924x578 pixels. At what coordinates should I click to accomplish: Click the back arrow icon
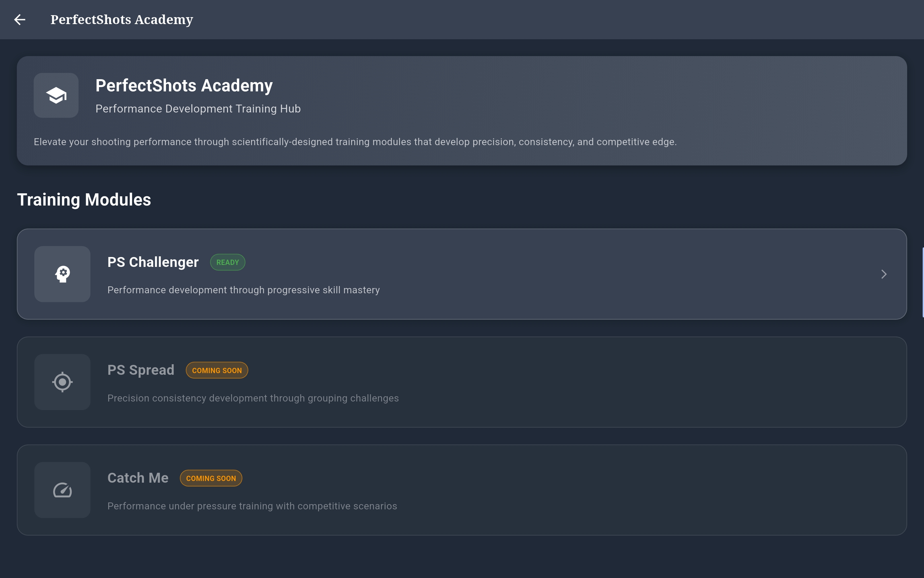pyautogui.click(x=19, y=19)
